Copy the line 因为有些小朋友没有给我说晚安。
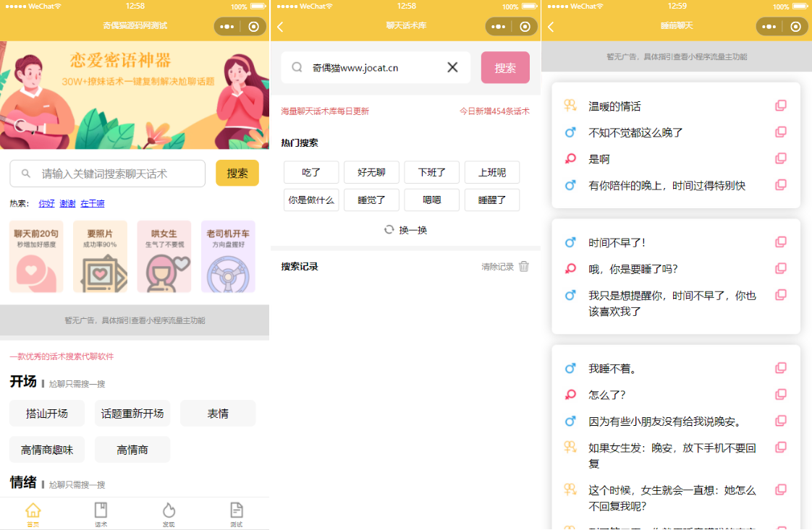The height and width of the screenshot is (530, 812). coord(781,421)
